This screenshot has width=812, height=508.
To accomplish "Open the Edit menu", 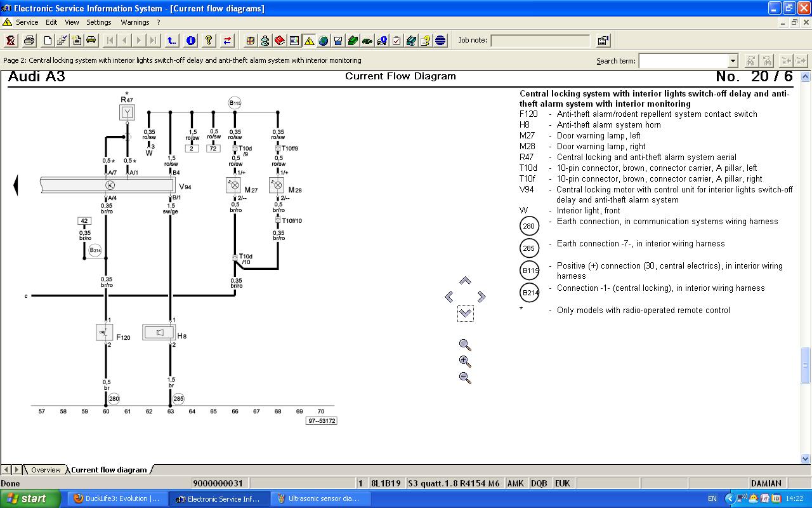I will (51, 22).
